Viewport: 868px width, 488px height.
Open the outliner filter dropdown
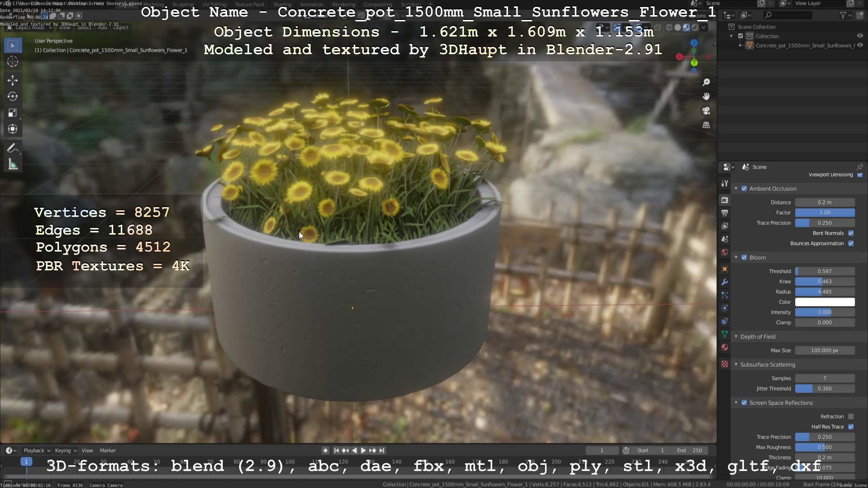[x=846, y=15]
